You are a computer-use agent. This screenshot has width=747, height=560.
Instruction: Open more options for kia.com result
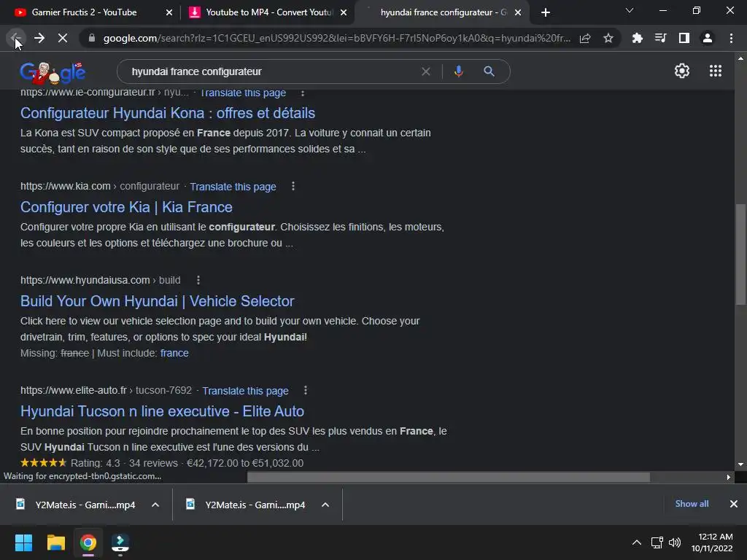tap(293, 186)
